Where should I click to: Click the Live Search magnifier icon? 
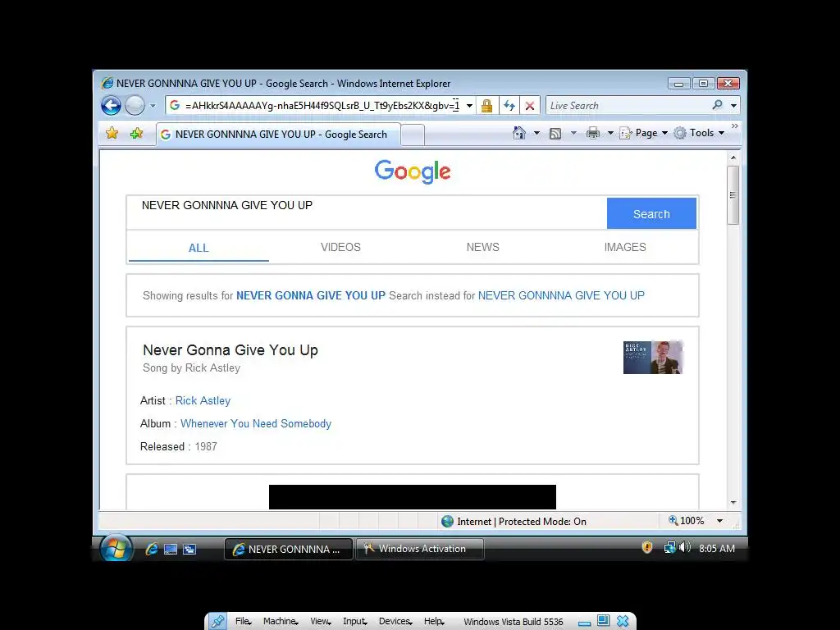tap(717, 105)
